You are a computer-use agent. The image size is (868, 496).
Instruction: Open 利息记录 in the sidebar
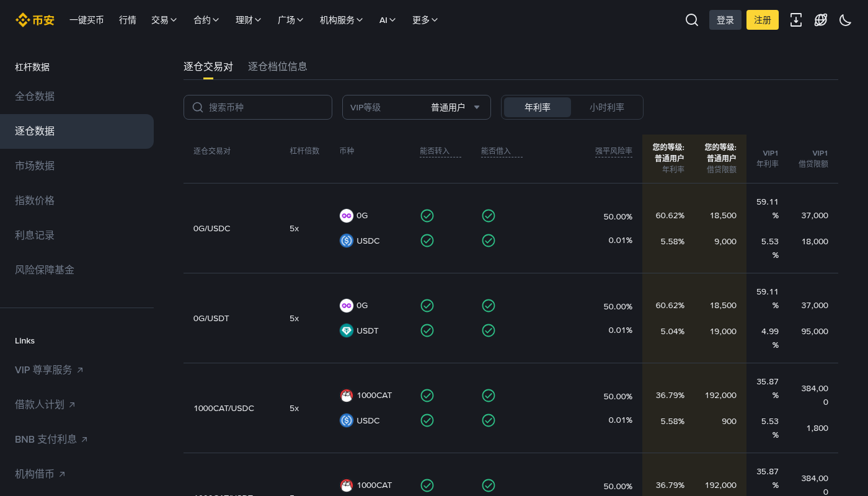coord(77,236)
